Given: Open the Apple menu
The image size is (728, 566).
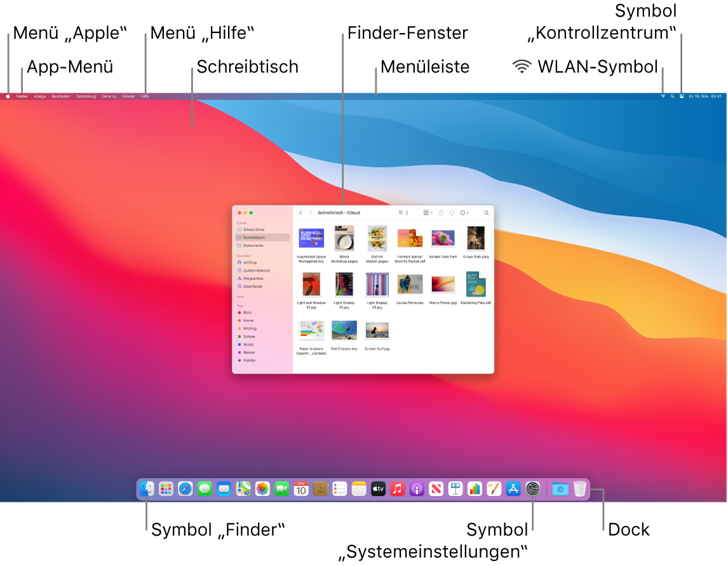Looking at the screenshot, I should point(8,97).
